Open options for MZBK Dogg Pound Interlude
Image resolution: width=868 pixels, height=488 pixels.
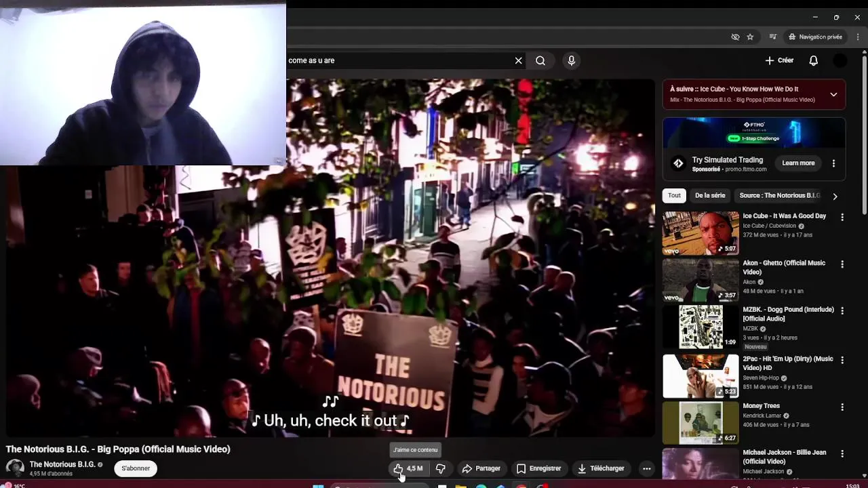pos(842,311)
